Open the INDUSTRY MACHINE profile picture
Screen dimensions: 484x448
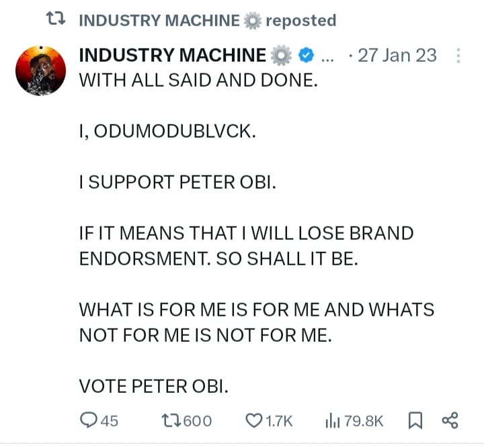point(41,72)
